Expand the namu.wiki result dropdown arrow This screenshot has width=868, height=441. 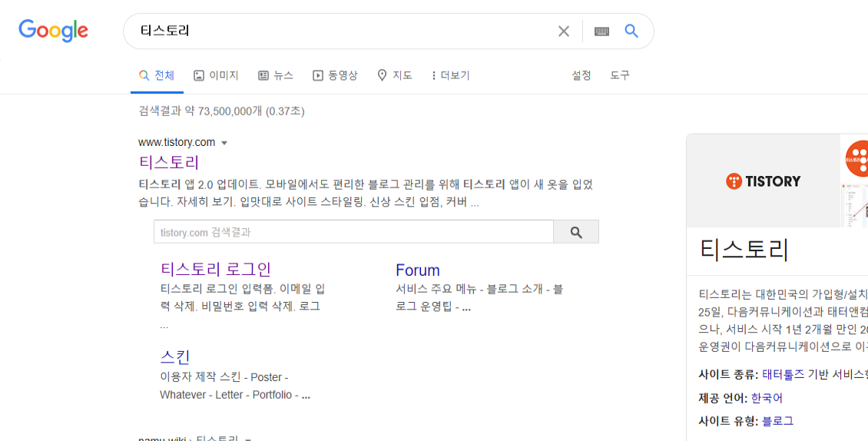247,439
